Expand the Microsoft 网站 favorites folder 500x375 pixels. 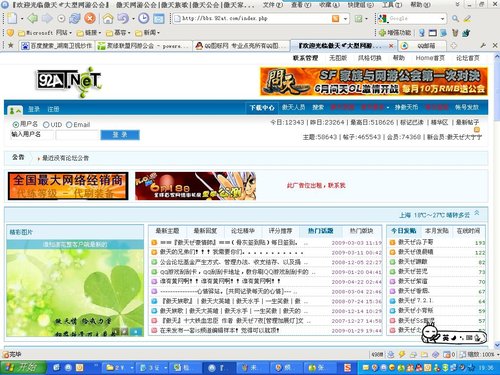point(45,33)
